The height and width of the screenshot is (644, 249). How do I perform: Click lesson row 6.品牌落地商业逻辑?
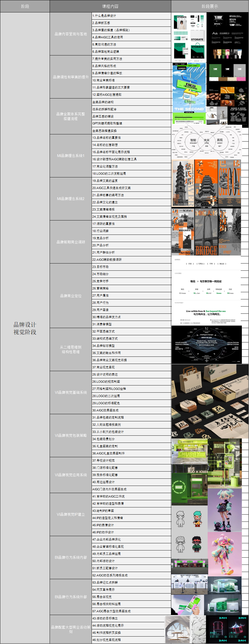click(x=131, y=52)
